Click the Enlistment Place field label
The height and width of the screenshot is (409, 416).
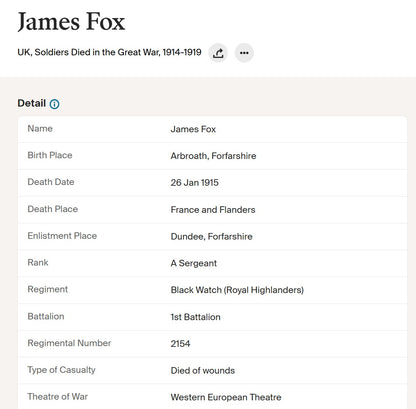click(62, 236)
